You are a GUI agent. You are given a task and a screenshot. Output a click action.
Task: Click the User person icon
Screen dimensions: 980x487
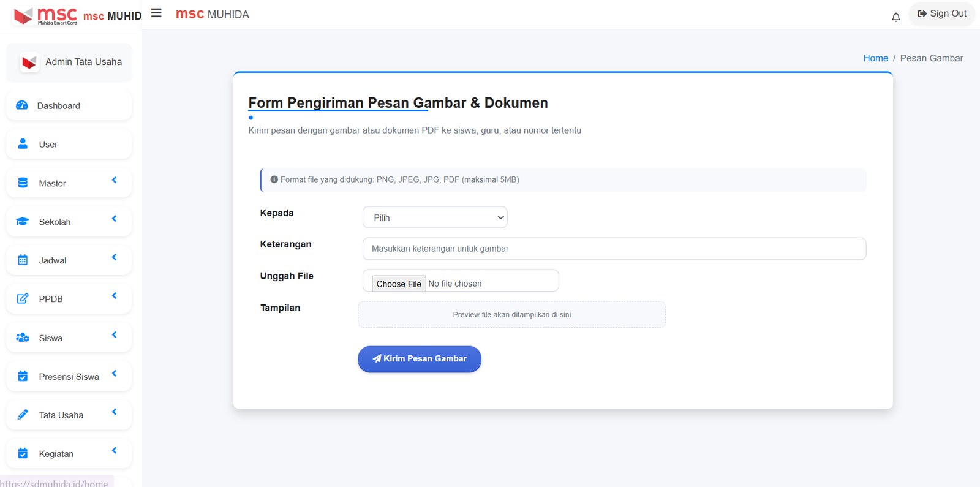click(x=22, y=143)
